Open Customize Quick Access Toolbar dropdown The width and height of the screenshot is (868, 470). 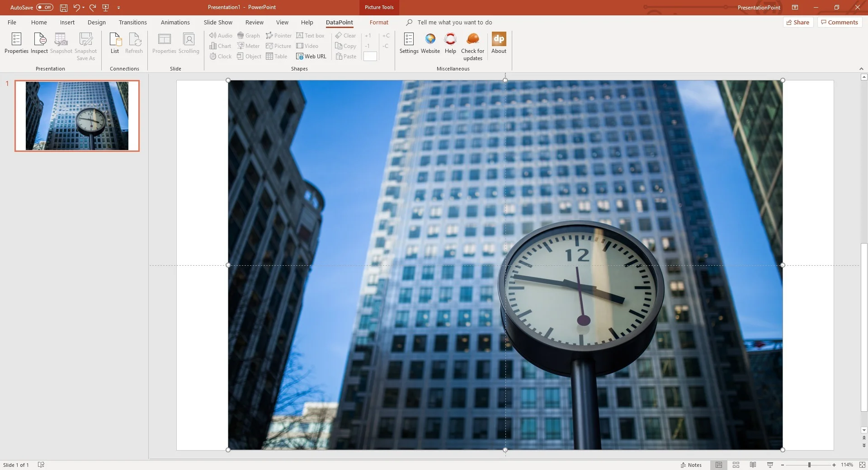point(119,8)
